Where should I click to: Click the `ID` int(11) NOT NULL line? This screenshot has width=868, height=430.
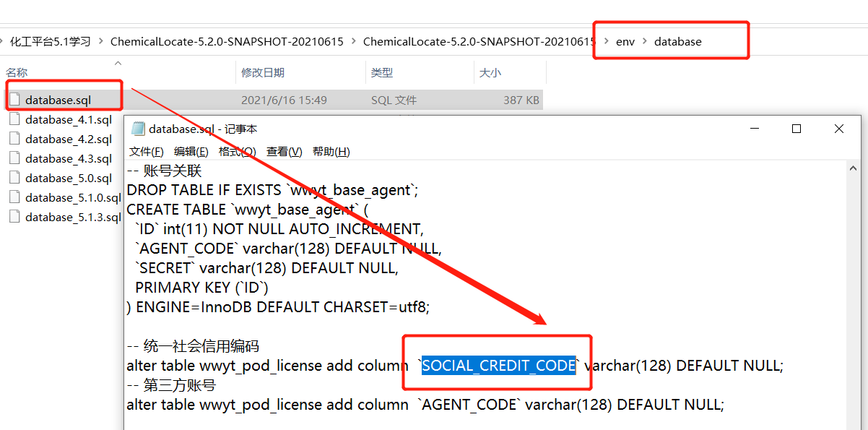click(279, 228)
